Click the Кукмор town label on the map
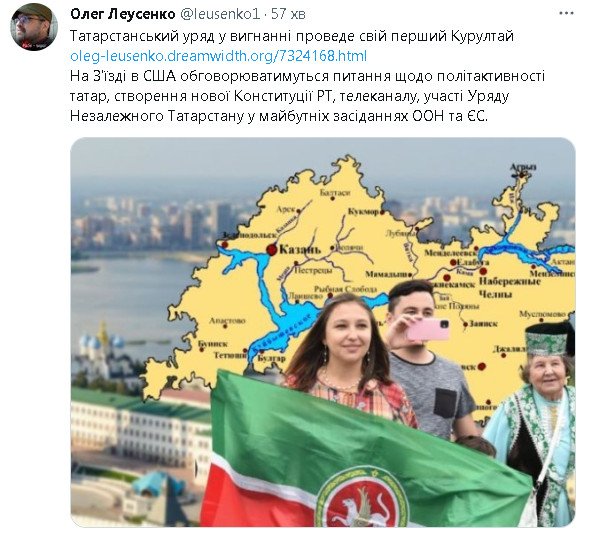 tap(363, 212)
